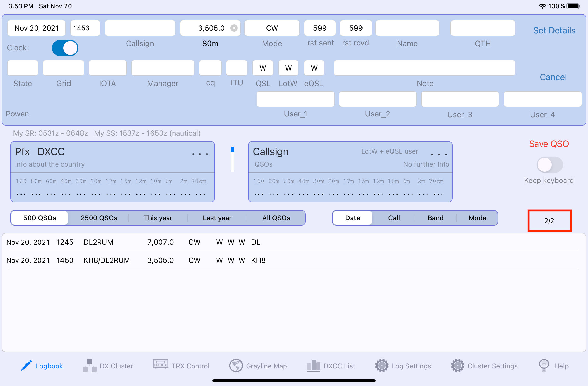The width and height of the screenshot is (588, 386).
Task: Toggle the LotW status box
Action: pyautogui.click(x=288, y=68)
